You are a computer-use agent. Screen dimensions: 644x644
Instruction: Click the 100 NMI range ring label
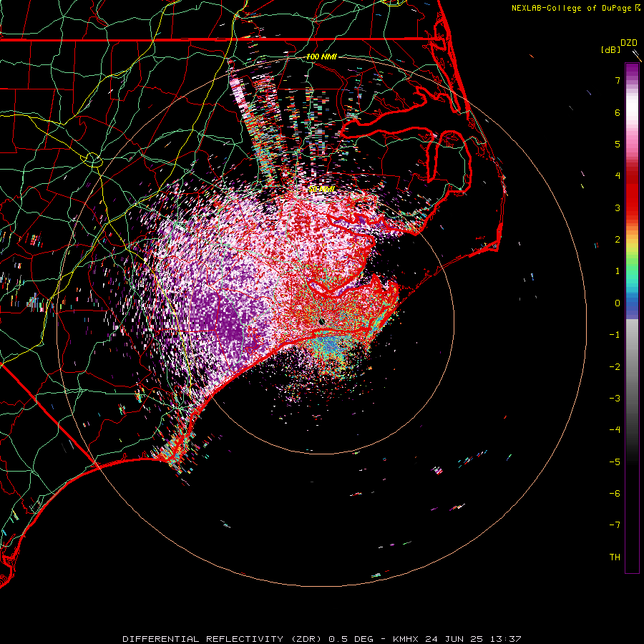tap(321, 57)
